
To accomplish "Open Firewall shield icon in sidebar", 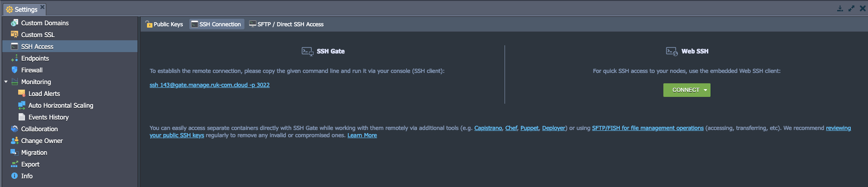I will click(x=15, y=70).
